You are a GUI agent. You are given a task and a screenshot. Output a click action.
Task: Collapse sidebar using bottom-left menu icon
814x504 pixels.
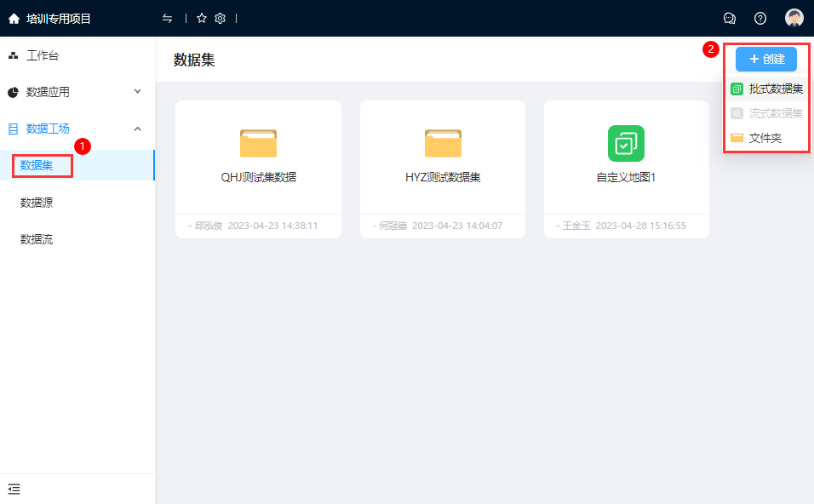pos(14,489)
